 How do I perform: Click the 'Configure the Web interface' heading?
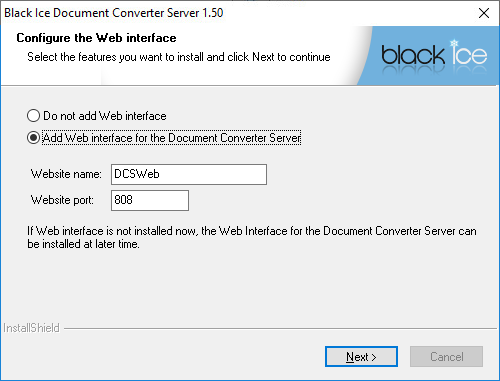[x=96, y=38]
